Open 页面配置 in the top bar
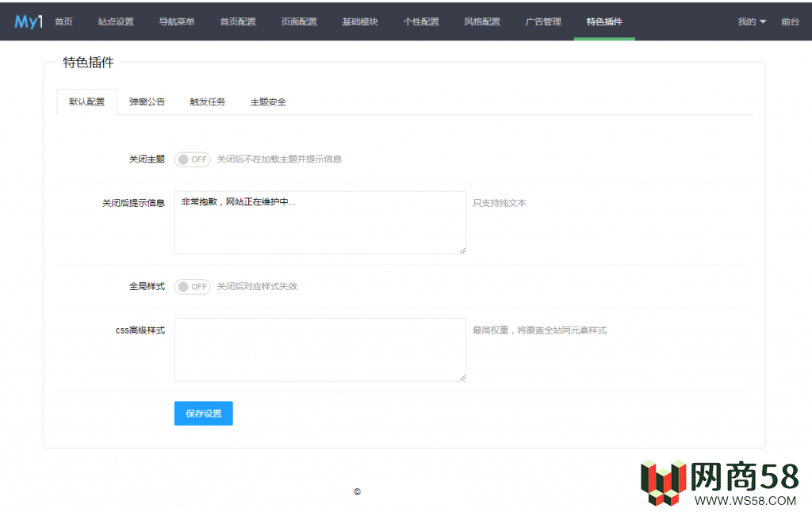This screenshot has width=812, height=512. click(x=299, y=21)
